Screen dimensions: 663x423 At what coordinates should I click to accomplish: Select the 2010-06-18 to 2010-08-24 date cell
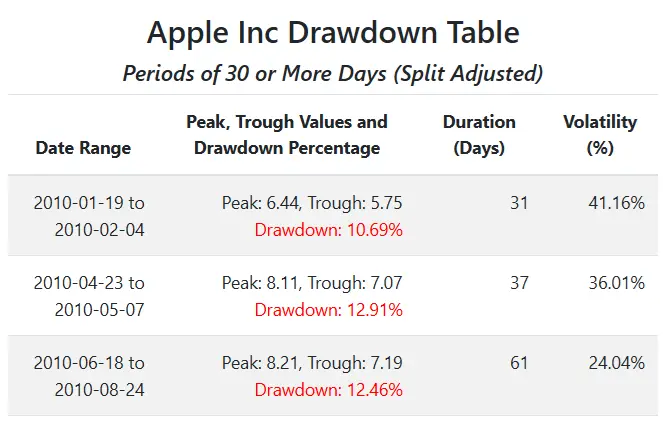pos(89,376)
